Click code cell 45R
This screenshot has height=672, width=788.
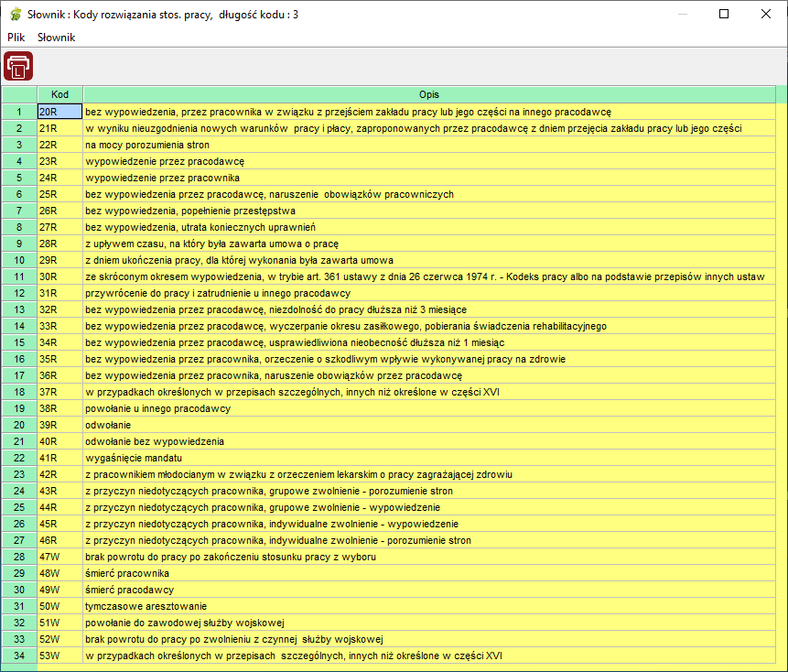point(59,524)
